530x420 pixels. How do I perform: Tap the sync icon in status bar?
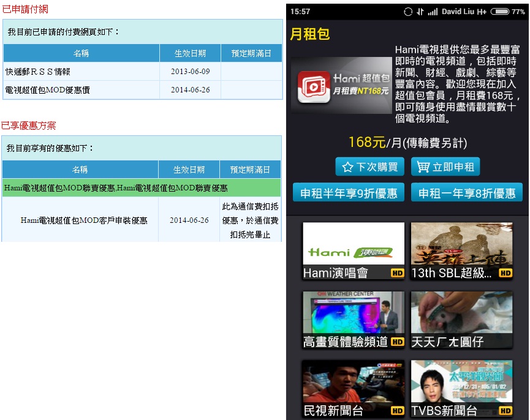[x=408, y=12]
